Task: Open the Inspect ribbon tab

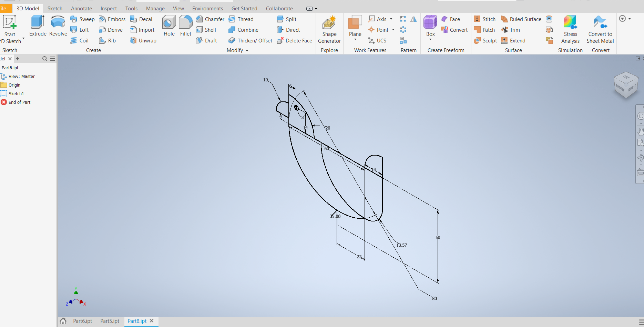Action: pos(109,8)
